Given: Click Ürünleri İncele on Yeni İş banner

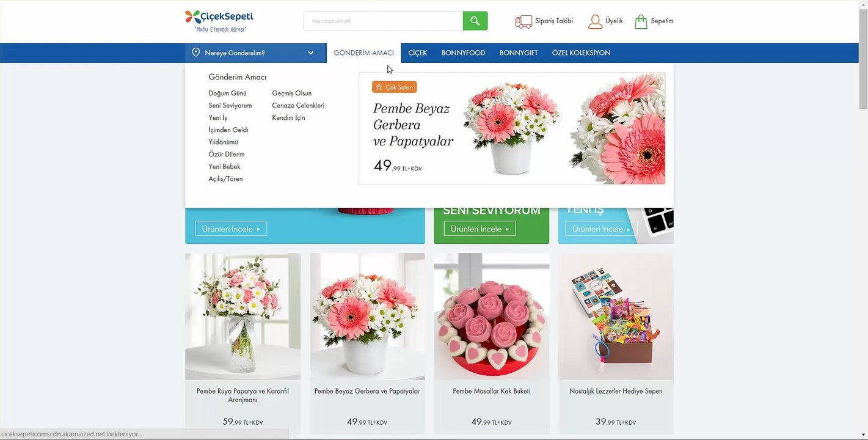Looking at the screenshot, I should point(601,229).
